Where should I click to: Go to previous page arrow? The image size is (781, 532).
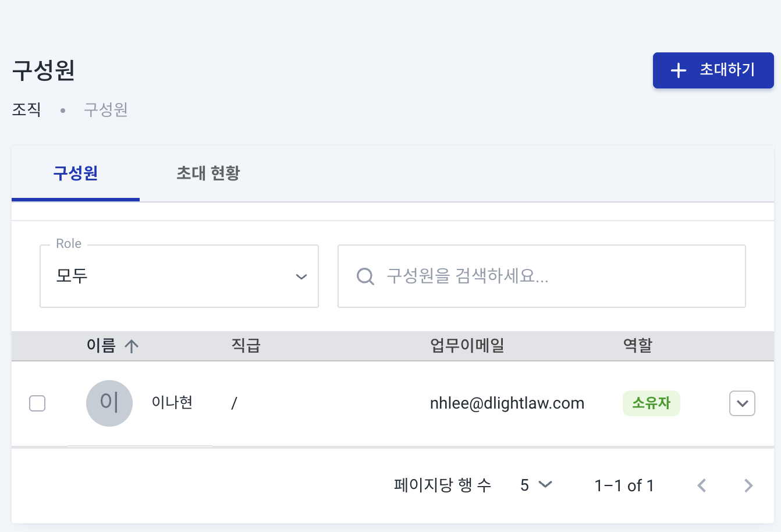coord(702,485)
